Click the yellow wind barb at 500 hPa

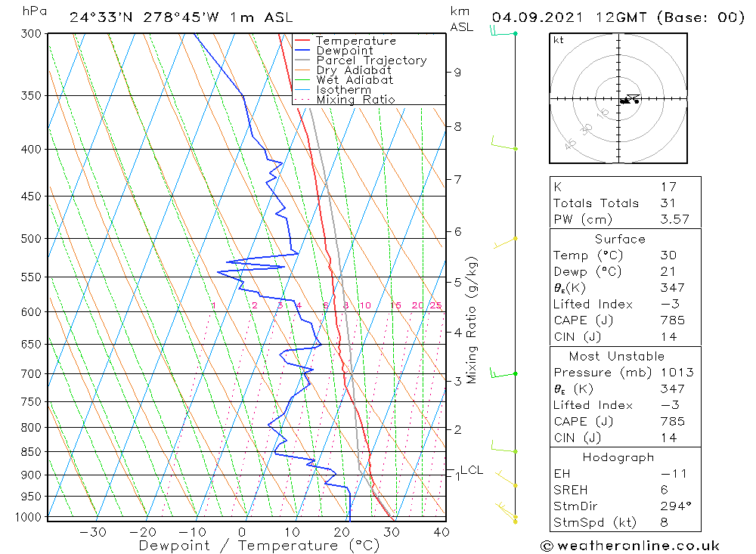point(505,243)
